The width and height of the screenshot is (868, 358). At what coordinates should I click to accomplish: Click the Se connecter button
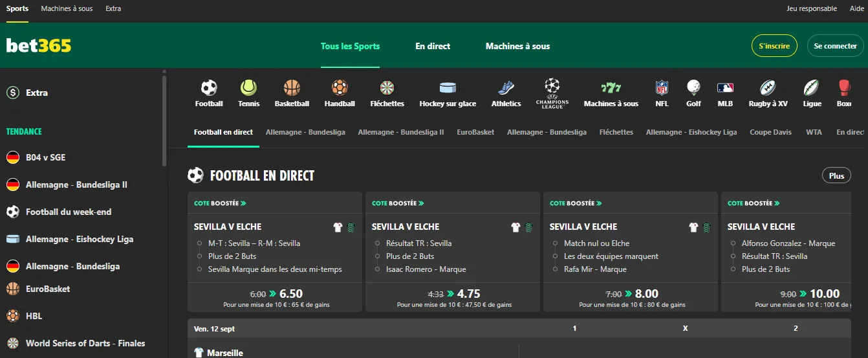[x=835, y=46]
